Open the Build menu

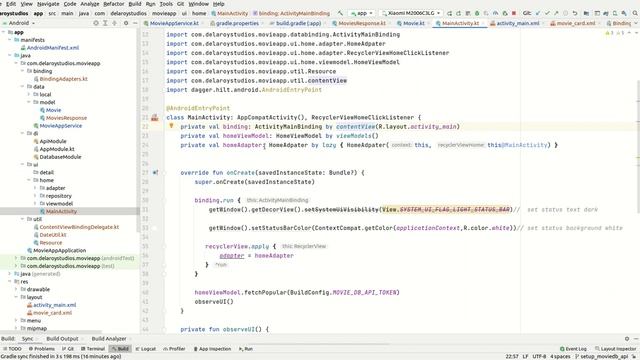[x=135, y=4]
